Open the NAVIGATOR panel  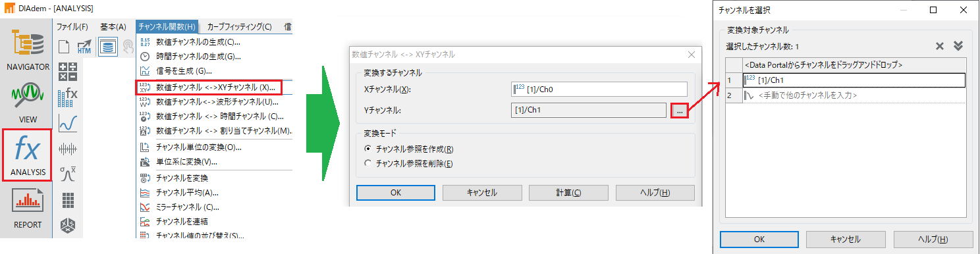point(28,51)
